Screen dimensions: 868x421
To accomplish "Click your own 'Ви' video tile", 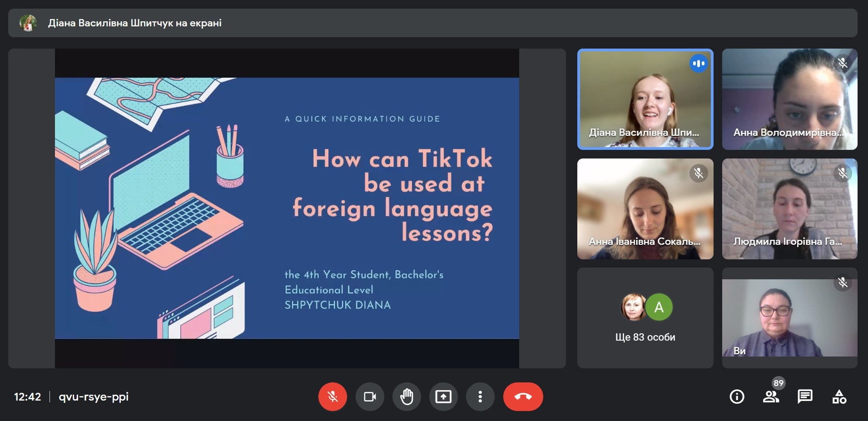I will click(789, 318).
